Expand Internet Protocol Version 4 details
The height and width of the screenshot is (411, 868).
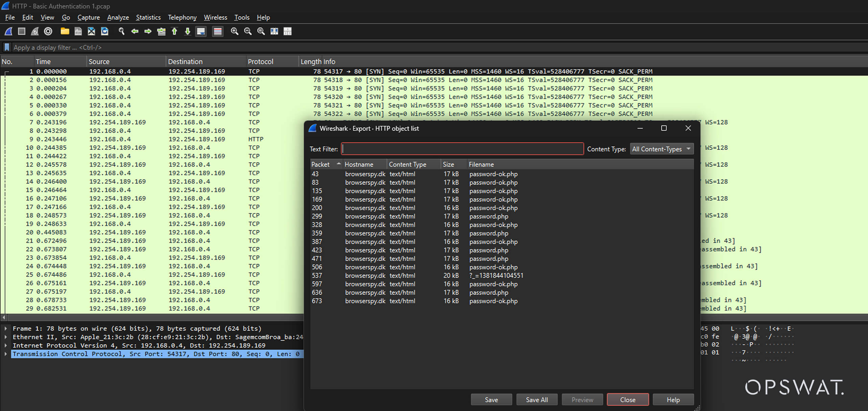click(6, 345)
